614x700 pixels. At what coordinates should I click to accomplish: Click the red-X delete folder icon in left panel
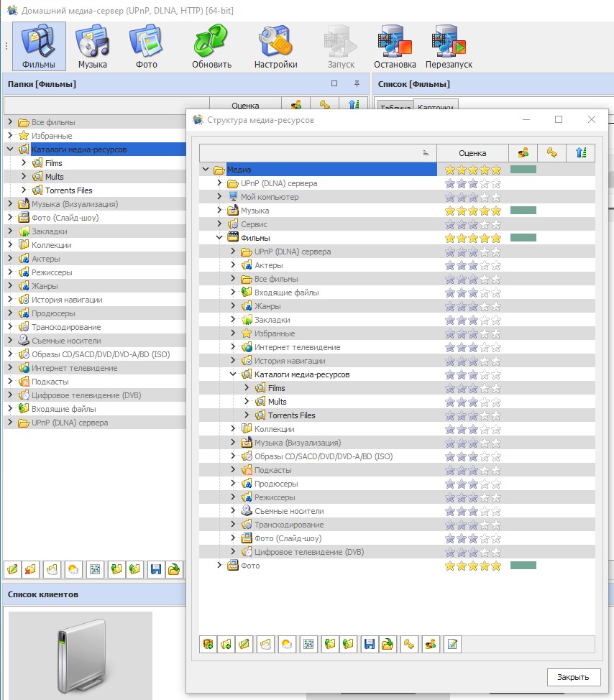pos(31,569)
